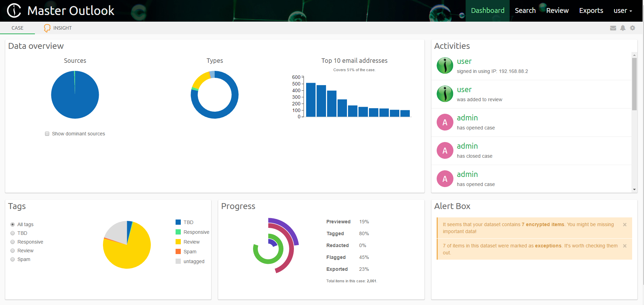Select the Responsive tag radio button
The width and height of the screenshot is (644, 305).
click(13, 242)
